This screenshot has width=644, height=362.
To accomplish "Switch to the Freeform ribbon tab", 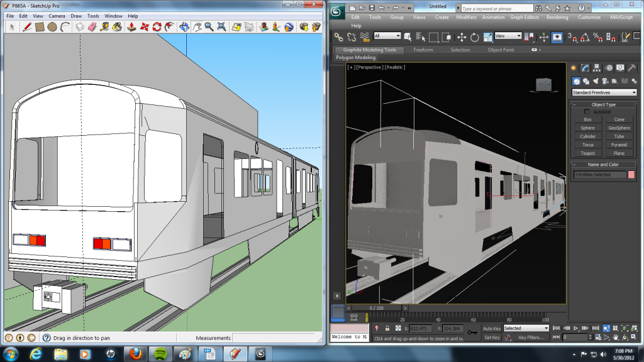I will (x=423, y=50).
